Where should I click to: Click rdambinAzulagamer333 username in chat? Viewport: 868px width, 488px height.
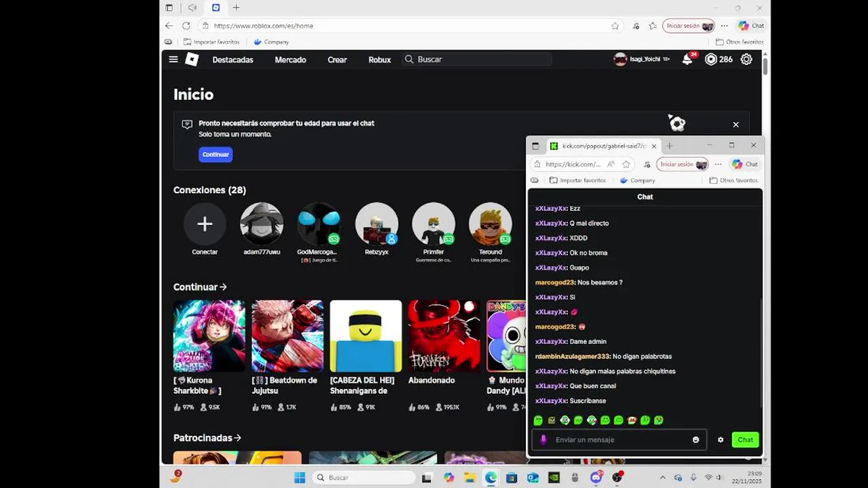(x=573, y=357)
